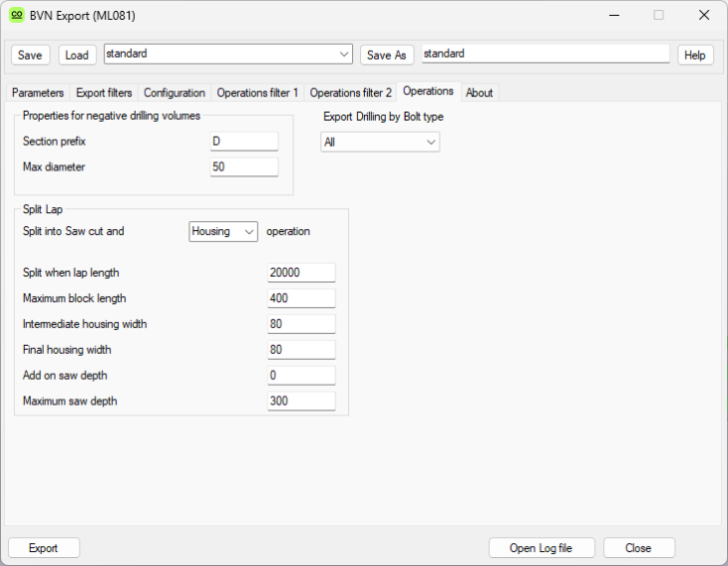This screenshot has height=566, width=728.
Task: Click the Split when lap length field
Action: [301, 273]
